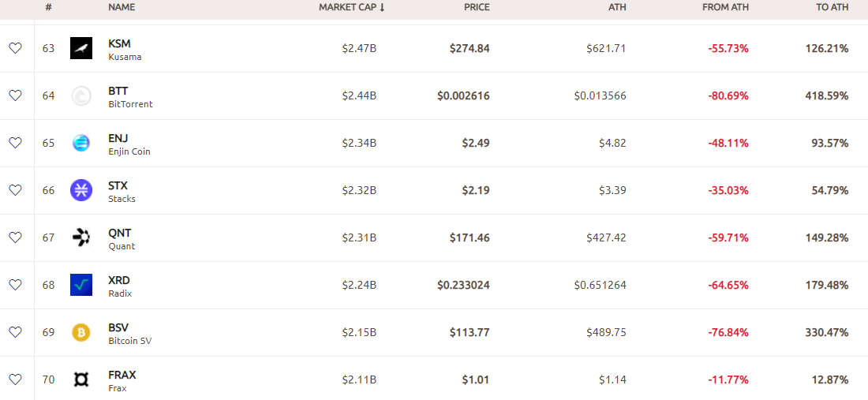Favorite Bitcoin SV using its heart
The height and width of the screenshot is (400, 868).
15,332
